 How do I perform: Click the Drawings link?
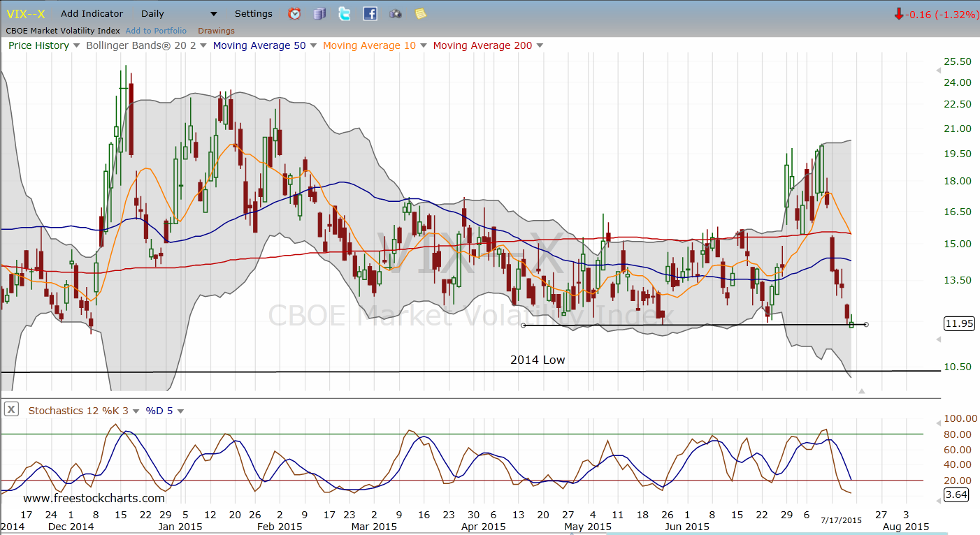pos(216,31)
